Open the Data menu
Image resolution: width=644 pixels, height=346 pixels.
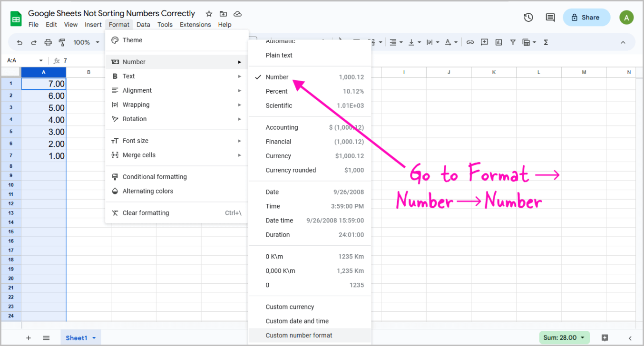(143, 25)
